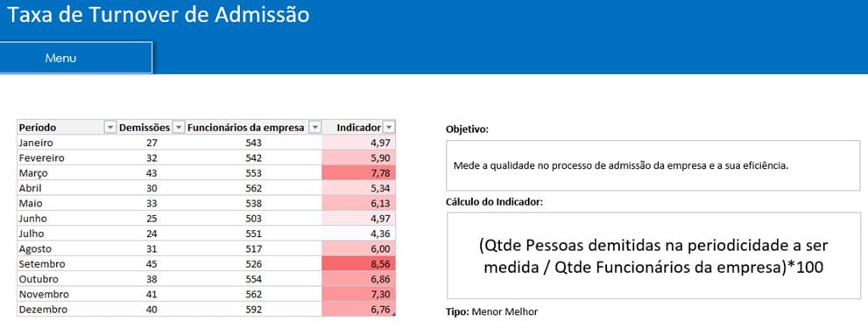
Task: Expand the Demissões filter dropdown
Action: [x=179, y=128]
